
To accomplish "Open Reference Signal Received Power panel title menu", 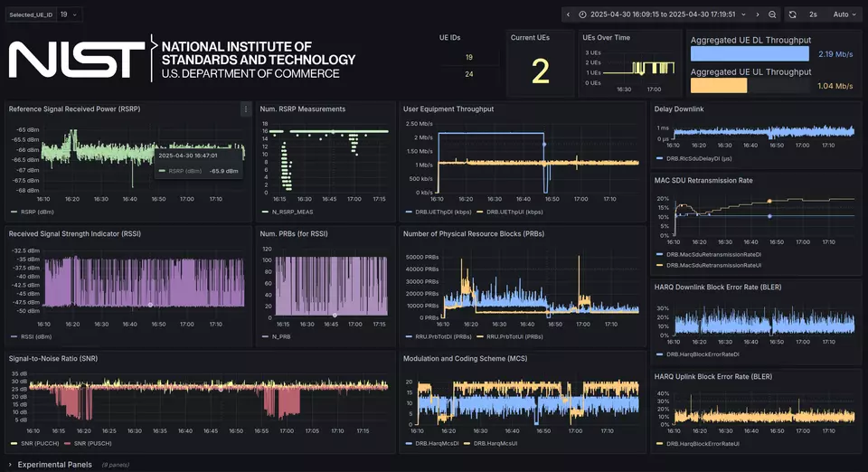I will pos(74,109).
